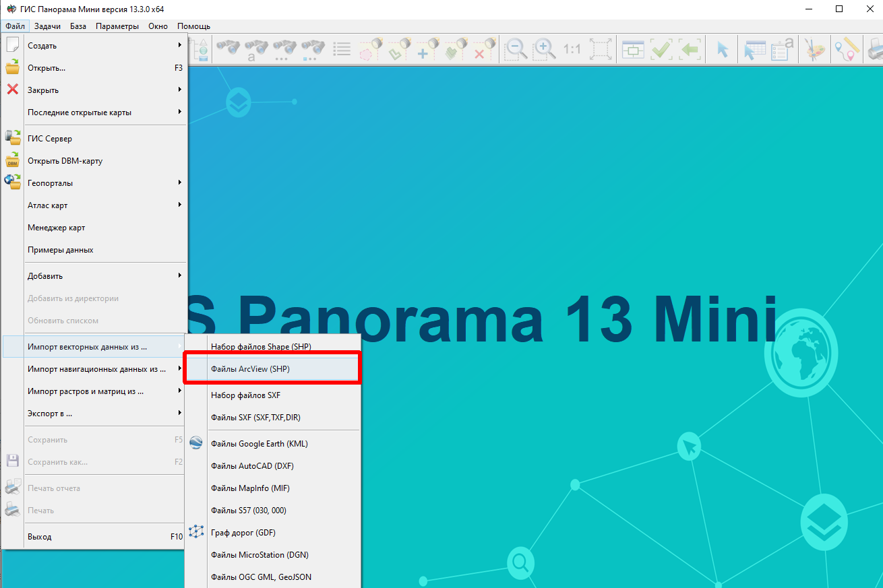Expand the Атлас карт arrow
This screenshot has width=883, height=588.
point(179,205)
